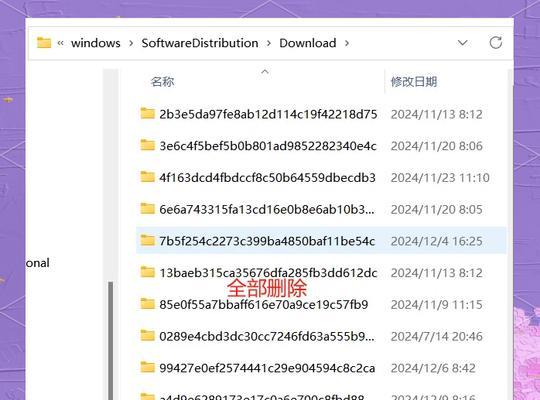Viewport: 540px width, 400px height.
Task: Expand the hidden path double-chevron before windows
Action: tap(61, 43)
